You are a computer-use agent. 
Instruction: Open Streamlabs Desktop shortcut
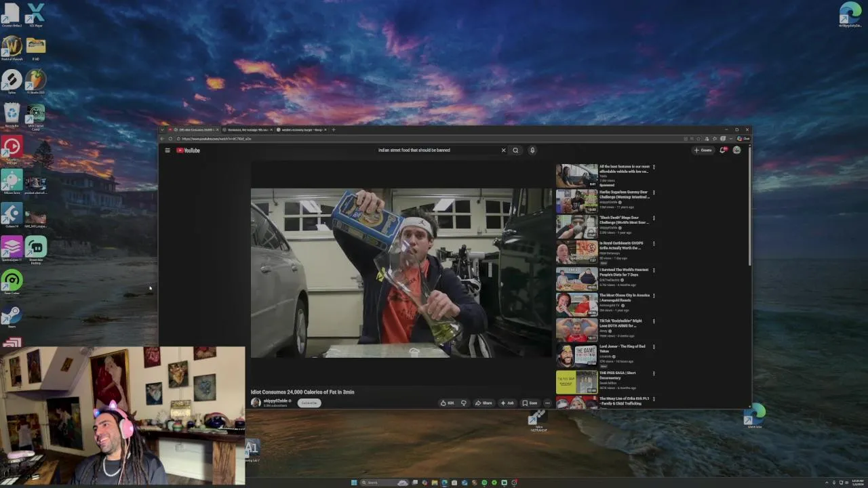click(x=36, y=249)
